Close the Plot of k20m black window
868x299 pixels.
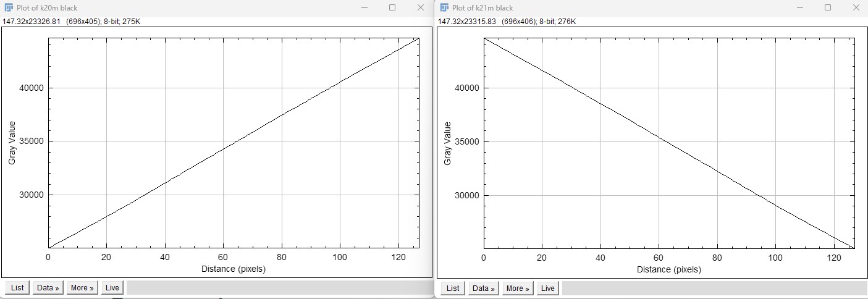pyautogui.click(x=421, y=7)
